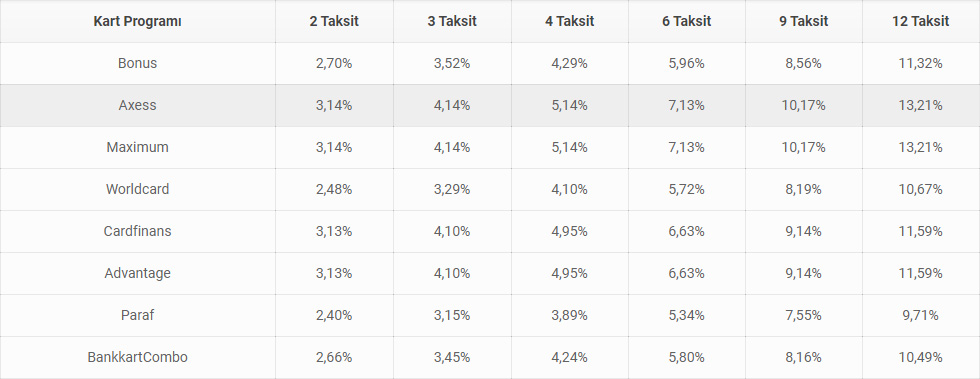
Task: Click Bonus 12 Taksit rate 11,32%
Action: [x=921, y=63]
